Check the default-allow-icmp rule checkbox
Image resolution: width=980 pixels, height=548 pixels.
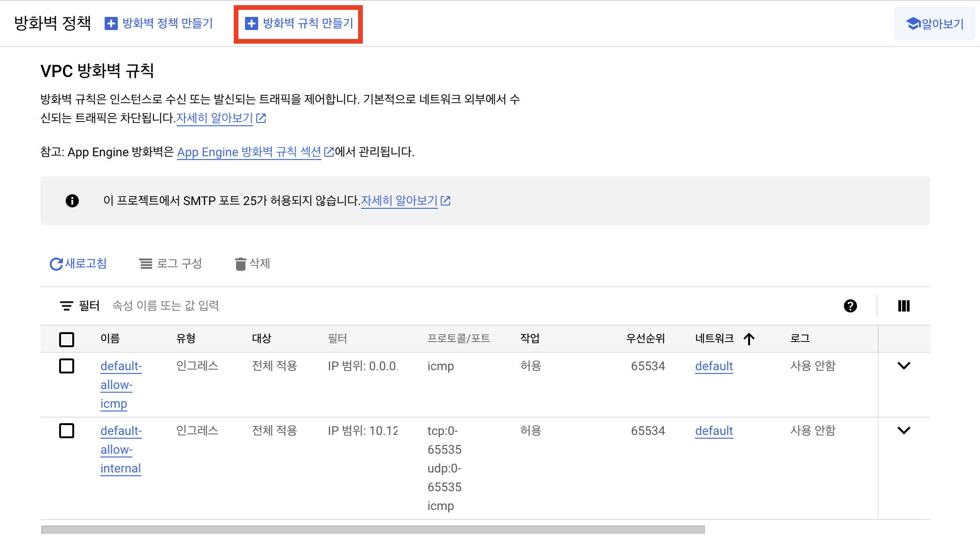(67, 366)
